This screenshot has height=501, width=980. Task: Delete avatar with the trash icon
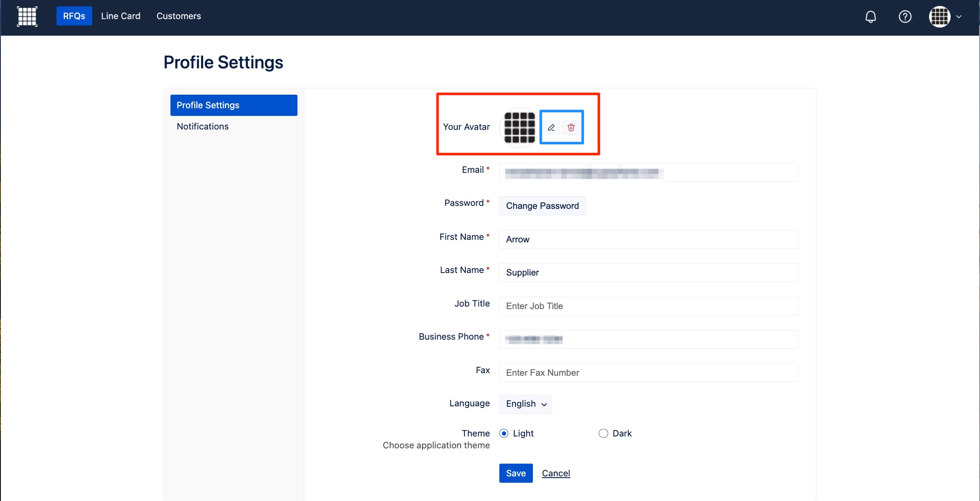coord(571,127)
